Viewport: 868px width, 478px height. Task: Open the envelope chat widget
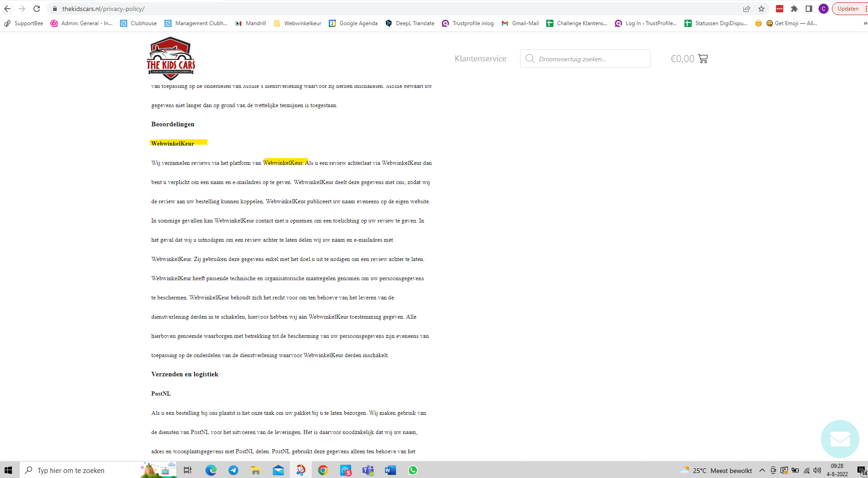tap(840, 439)
